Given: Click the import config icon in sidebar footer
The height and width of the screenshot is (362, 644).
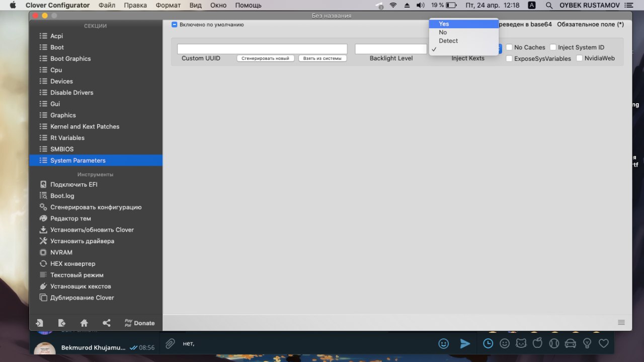Looking at the screenshot, I should [39, 323].
